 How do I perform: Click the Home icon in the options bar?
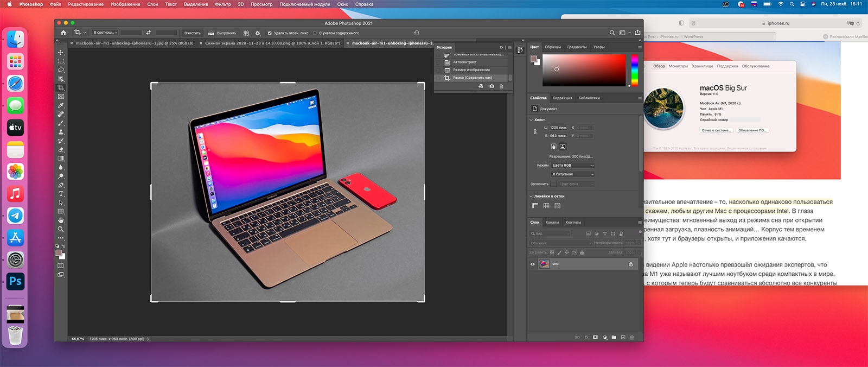pos(63,33)
